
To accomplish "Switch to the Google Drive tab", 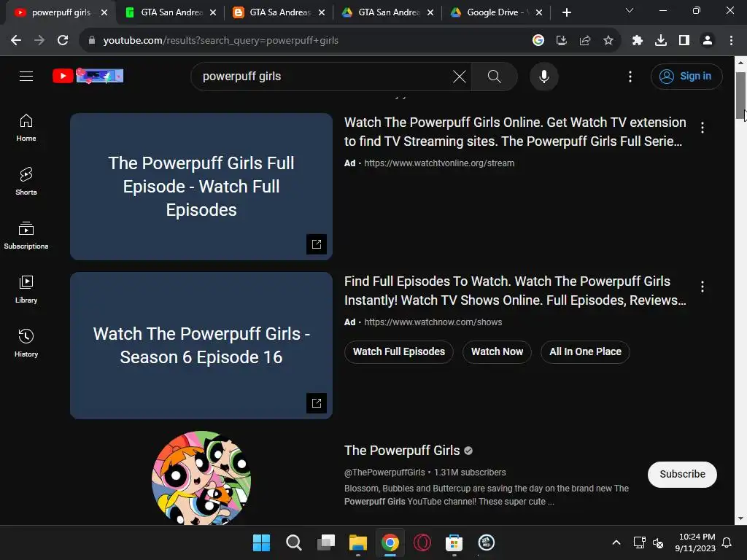I will [495, 12].
